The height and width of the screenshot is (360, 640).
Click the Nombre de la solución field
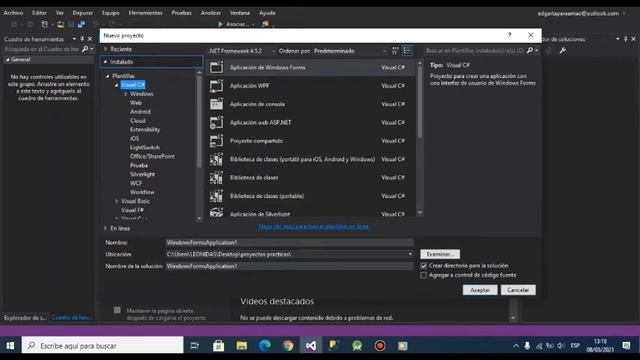[x=289, y=266]
